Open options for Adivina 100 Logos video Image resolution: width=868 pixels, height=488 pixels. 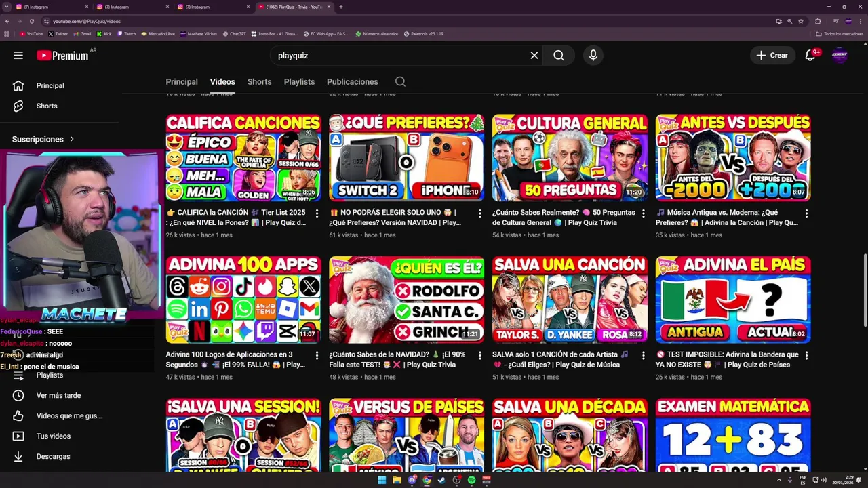316,355
